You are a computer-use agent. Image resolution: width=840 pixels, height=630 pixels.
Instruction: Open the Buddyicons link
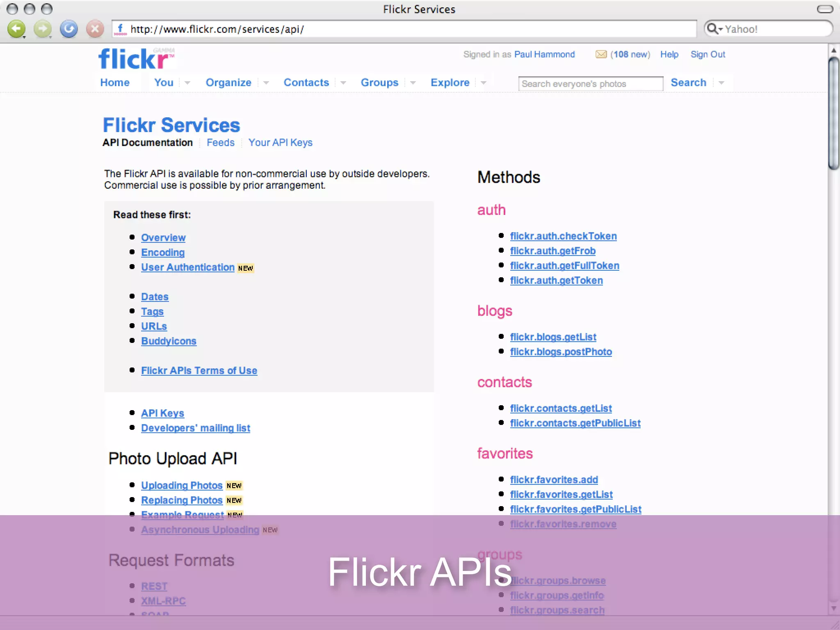click(169, 341)
